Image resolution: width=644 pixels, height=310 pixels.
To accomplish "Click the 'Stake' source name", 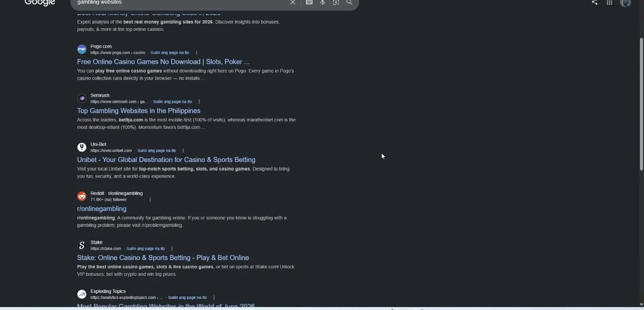I will pos(97,242).
